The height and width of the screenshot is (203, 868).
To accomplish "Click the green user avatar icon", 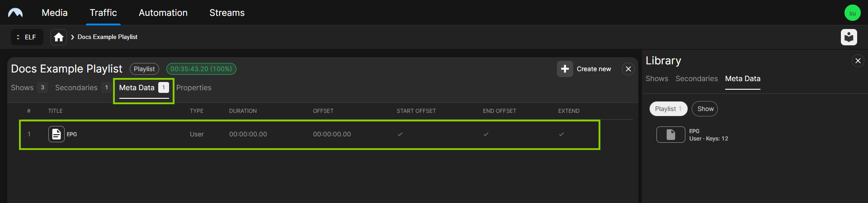I will pos(852,13).
